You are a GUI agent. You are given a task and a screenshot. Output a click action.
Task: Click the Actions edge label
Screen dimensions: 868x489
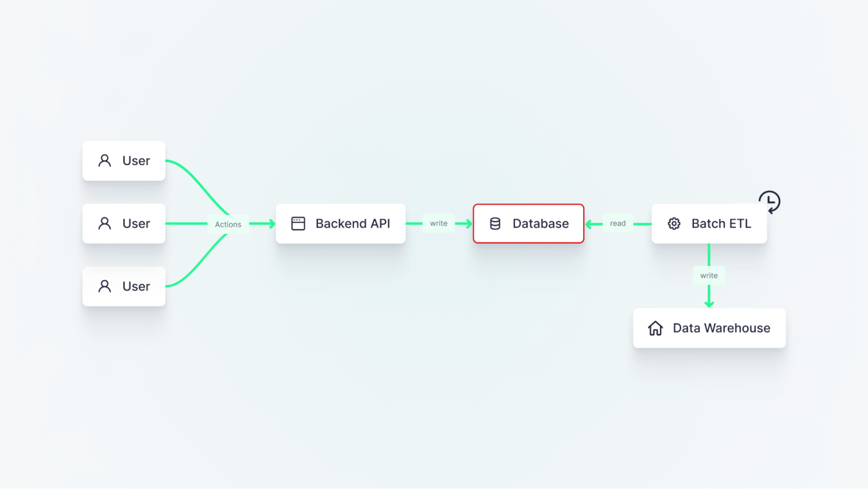228,224
